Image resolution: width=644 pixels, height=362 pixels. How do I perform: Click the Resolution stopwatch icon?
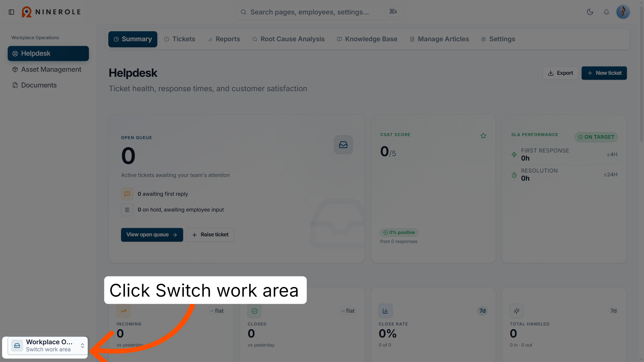coord(514,175)
